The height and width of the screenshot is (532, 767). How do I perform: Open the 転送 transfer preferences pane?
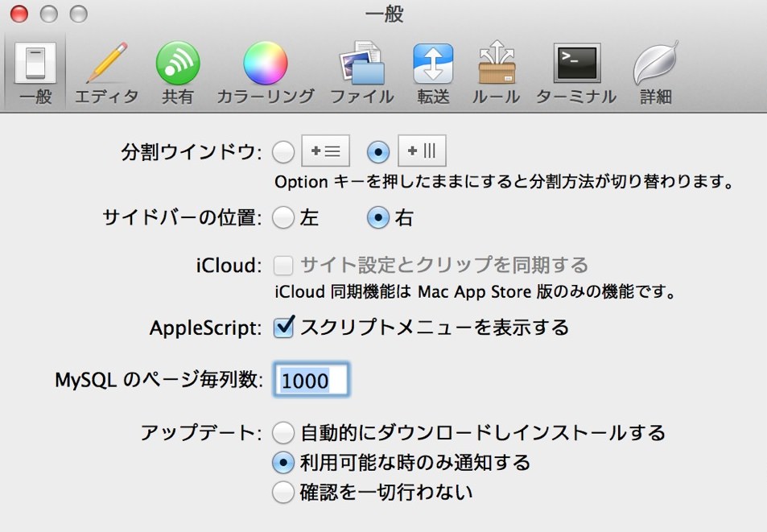(433, 72)
